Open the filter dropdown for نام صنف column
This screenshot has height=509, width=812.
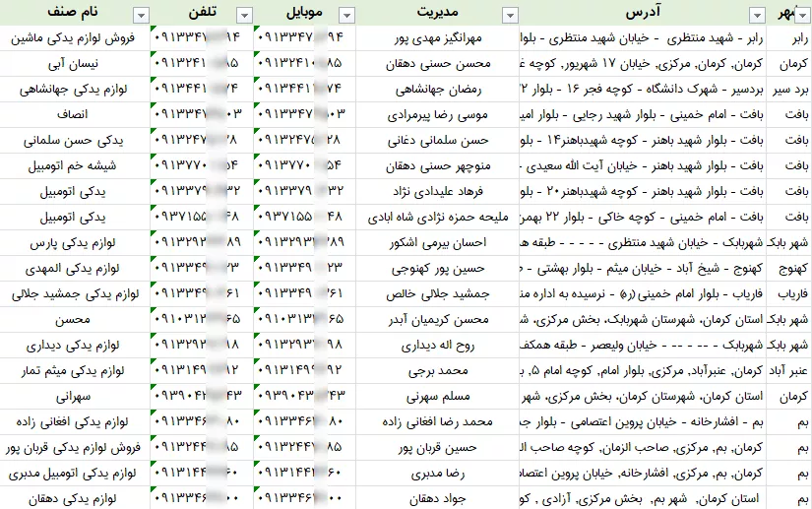[141, 16]
